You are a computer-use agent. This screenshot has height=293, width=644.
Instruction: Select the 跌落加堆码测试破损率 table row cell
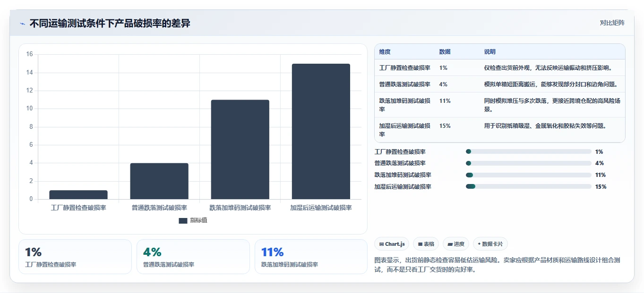pyautogui.click(x=404, y=105)
